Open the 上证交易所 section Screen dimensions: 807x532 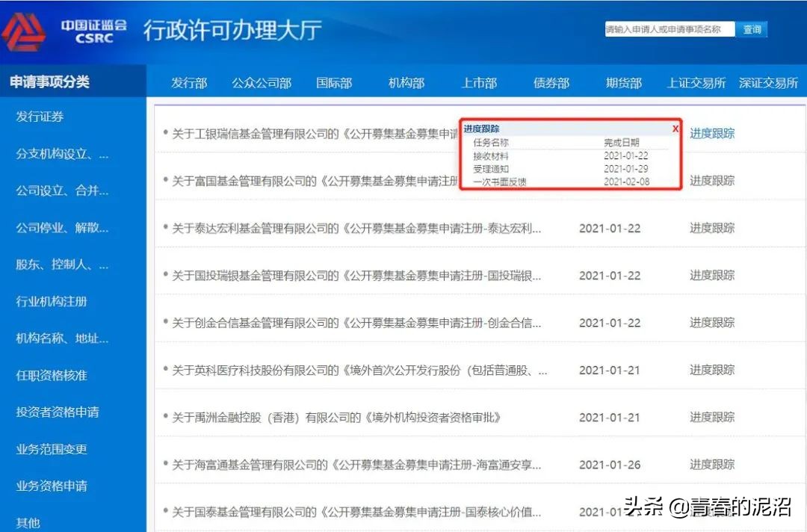pyautogui.click(x=696, y=83)
